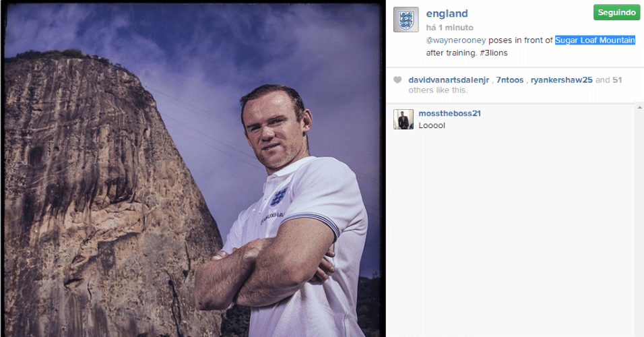
Task: Open the #3lions hashtag
Action: (x=494, y=53)
